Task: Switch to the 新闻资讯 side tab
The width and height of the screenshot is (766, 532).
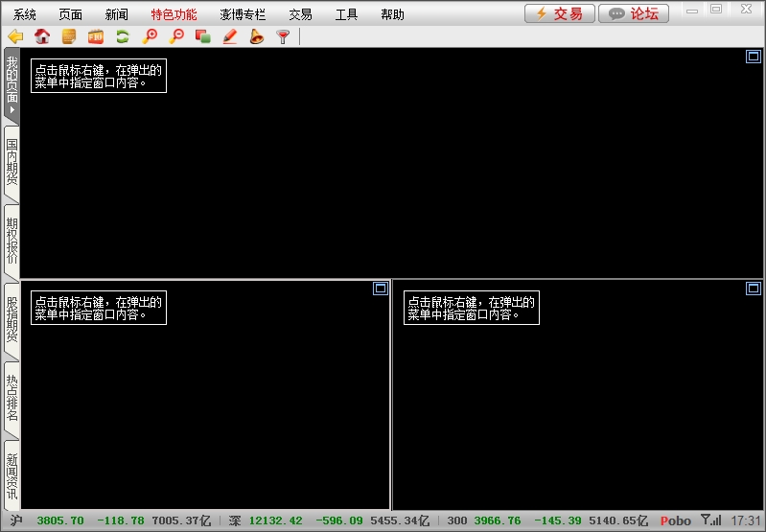Action: click(12, 475)
